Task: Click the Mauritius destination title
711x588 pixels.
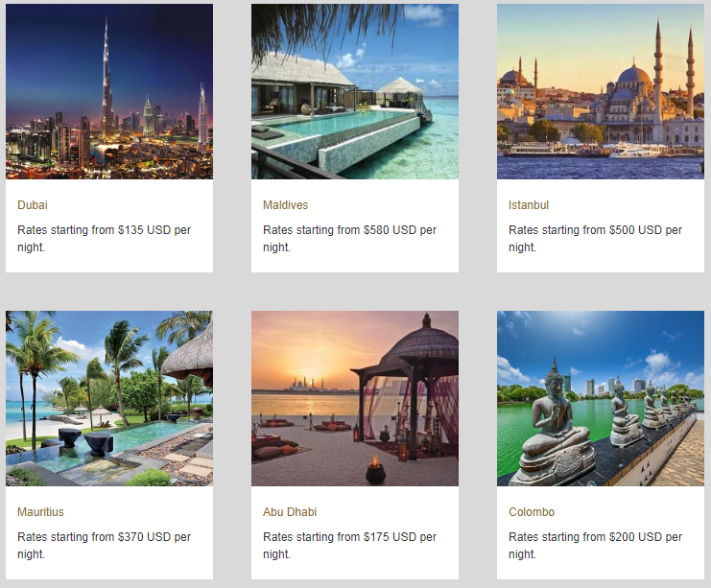Action: 40,512
